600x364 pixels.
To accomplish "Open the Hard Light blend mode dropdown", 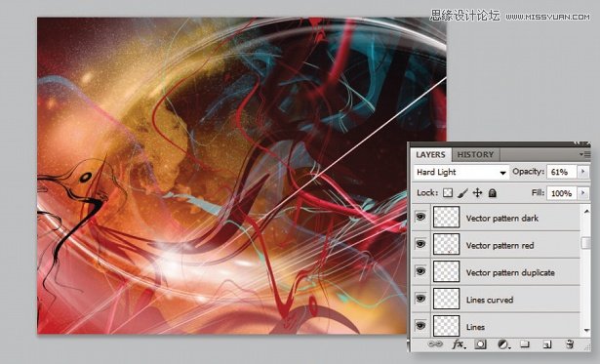I will point(461,172).
